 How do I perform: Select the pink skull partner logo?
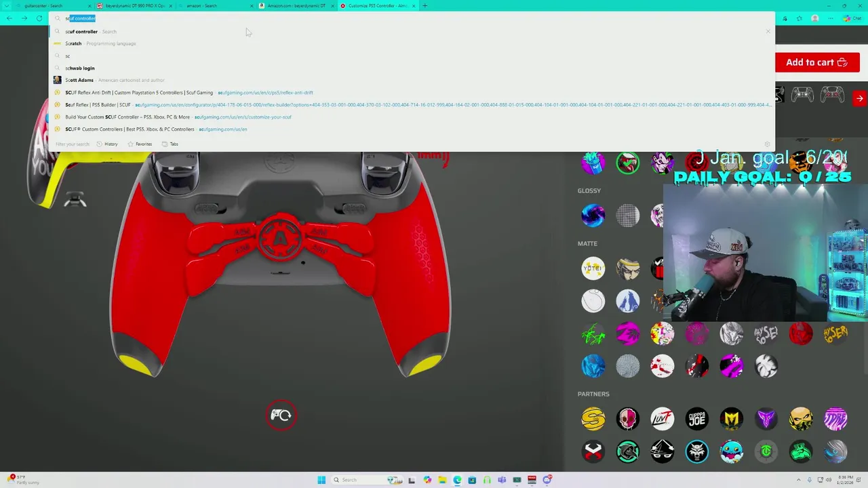click(627, 419)
